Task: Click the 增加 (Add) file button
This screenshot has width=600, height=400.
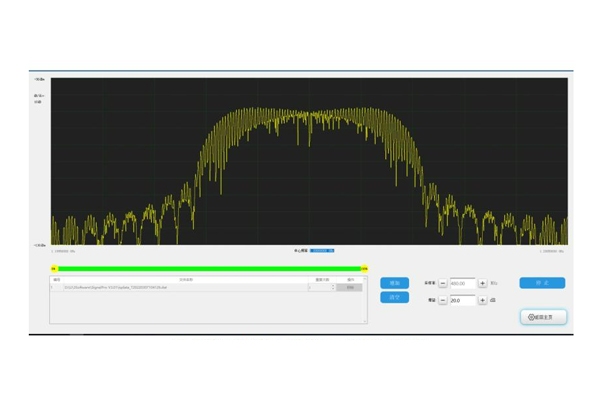Action: (x=395, y=283)
